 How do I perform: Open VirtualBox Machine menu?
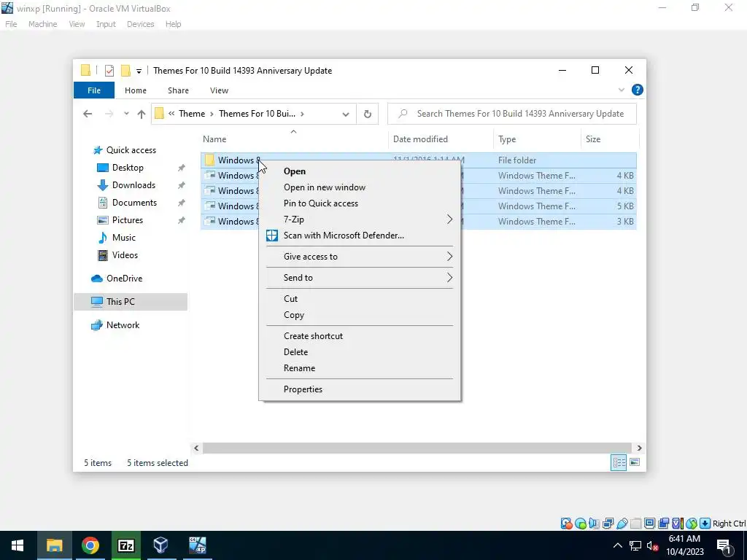42,24
